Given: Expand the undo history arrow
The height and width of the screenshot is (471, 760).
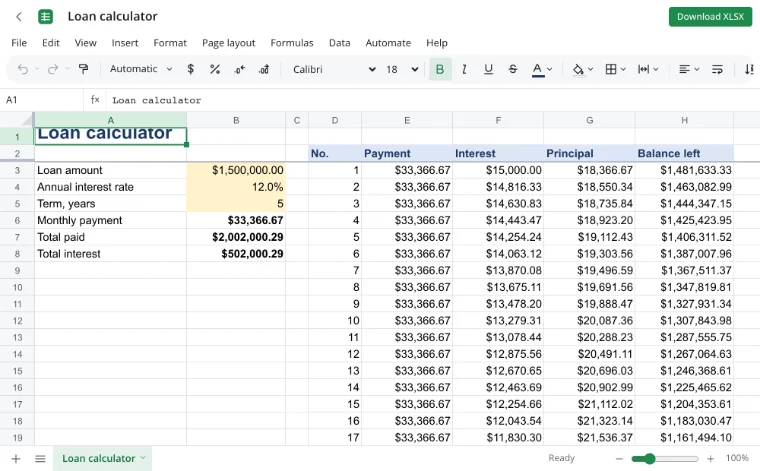Looking at the screenshot, I should pos(37,69).
